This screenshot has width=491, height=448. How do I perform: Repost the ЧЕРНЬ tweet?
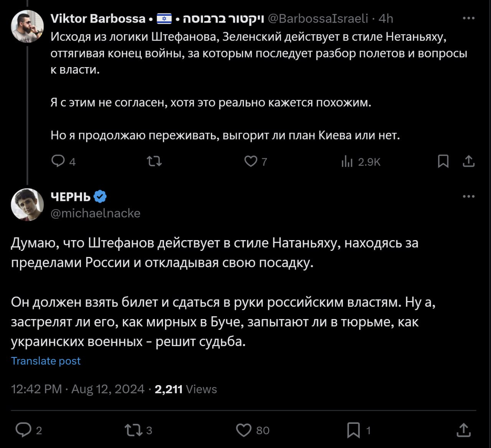[133, 430]
